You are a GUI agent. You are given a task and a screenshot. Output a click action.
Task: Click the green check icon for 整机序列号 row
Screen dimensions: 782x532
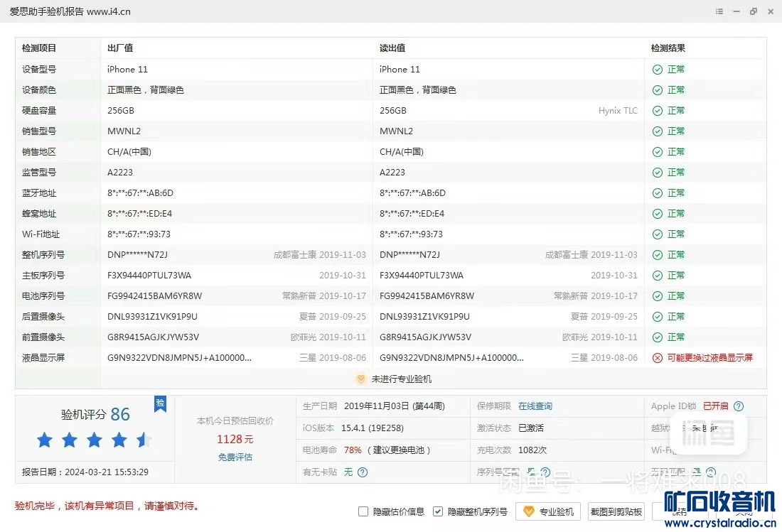tap(658, 255)
